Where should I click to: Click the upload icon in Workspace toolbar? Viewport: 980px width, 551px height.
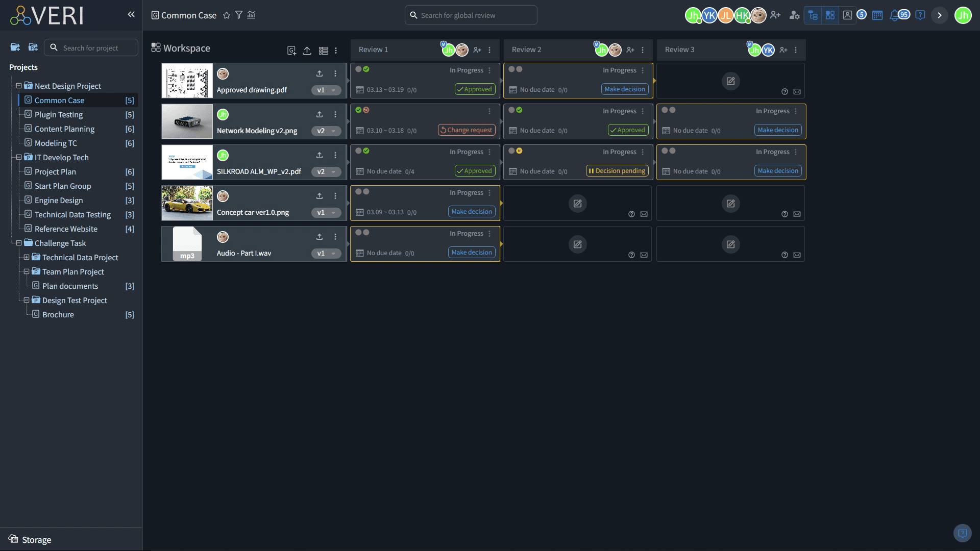pyautogui.click(x=307, y=51)
